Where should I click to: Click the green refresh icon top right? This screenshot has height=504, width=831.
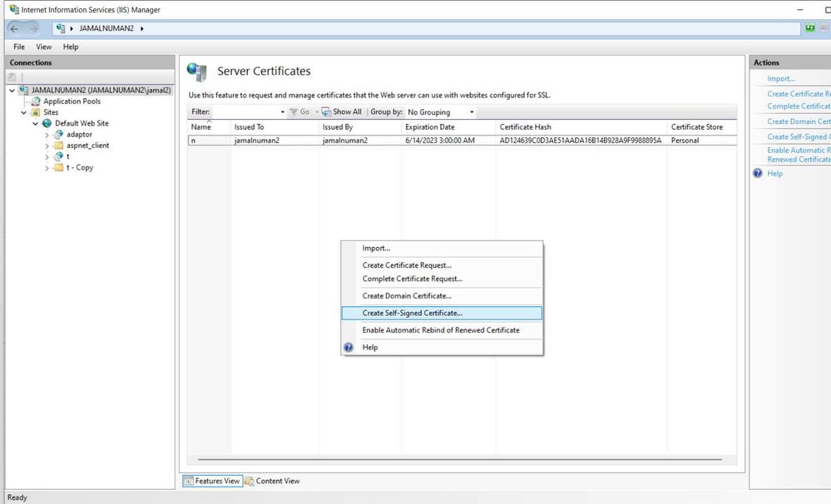pyautogui.click(x=810, y=27)
